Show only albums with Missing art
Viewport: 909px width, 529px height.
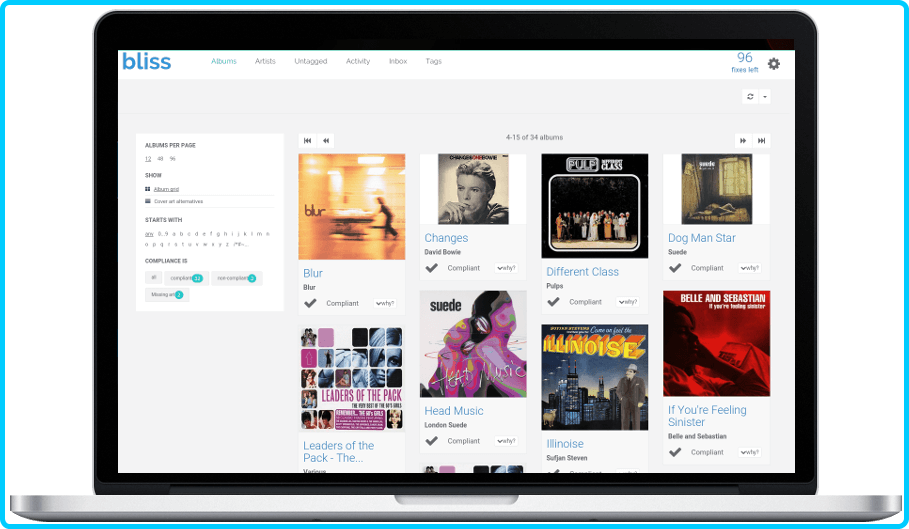tap(166, 295)
